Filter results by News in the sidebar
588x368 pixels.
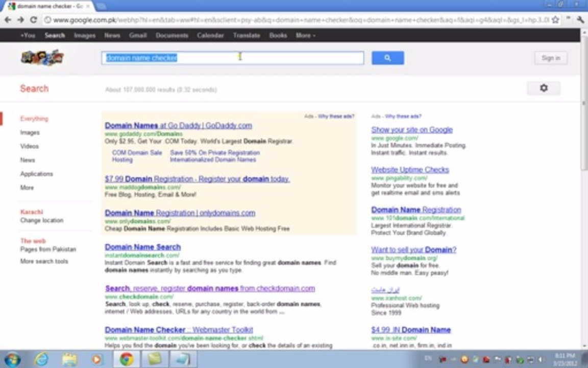click(x=28, y=160)
